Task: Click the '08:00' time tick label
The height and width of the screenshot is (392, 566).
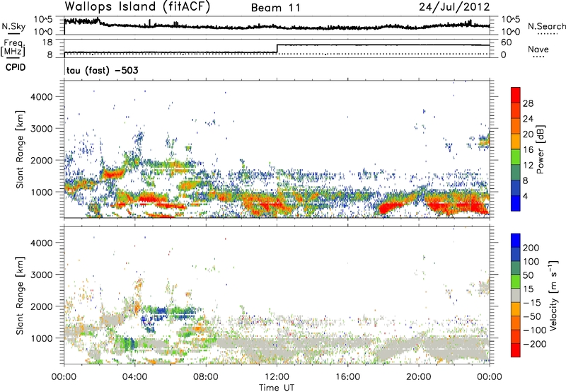Action: point(206,377)
